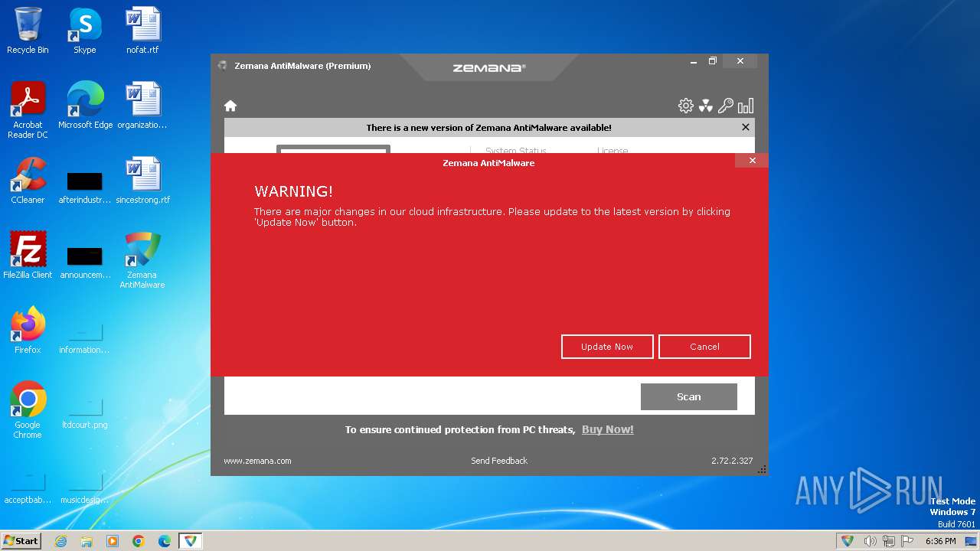The image size is (980, 551).
Task: Open sincestrong.rtf document
Action: (x=142, y=181)
